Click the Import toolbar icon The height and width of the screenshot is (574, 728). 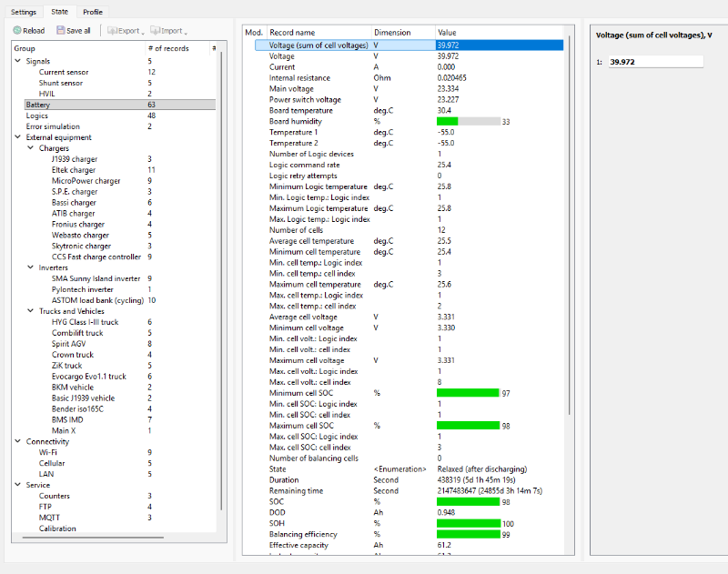pos(155,31)
